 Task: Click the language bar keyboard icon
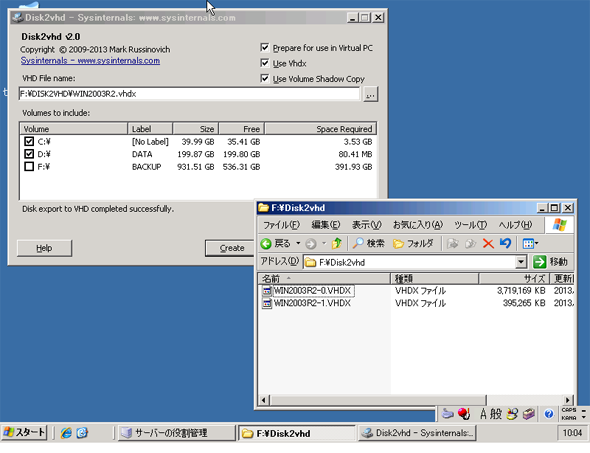point(447,414)
